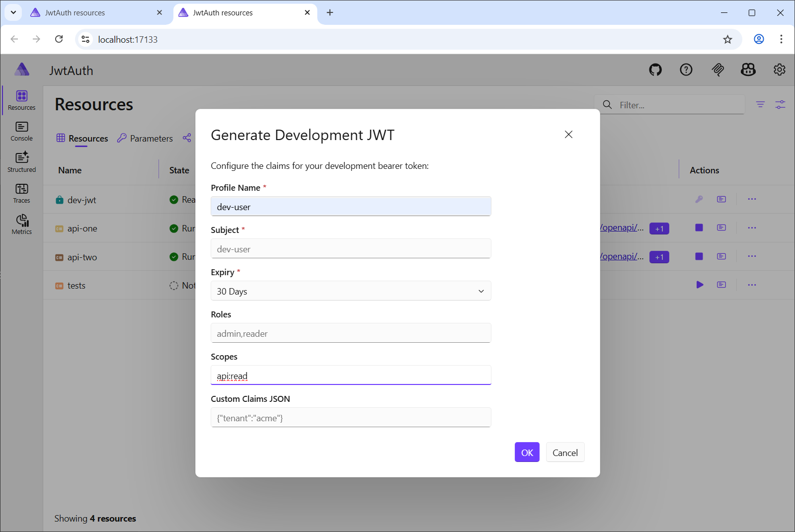
Task: Start the tests resource with play button
Action: click(700, 285)
